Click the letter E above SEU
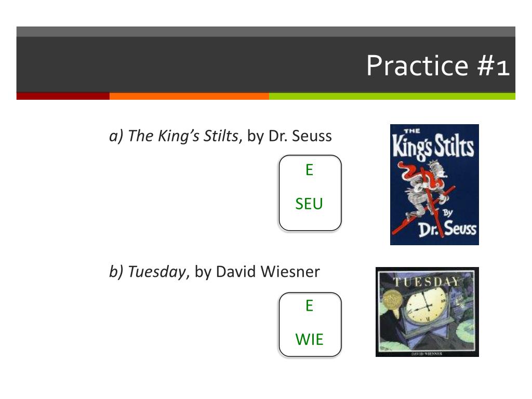This screenshot has width=532, height=399. coord(309,170)
